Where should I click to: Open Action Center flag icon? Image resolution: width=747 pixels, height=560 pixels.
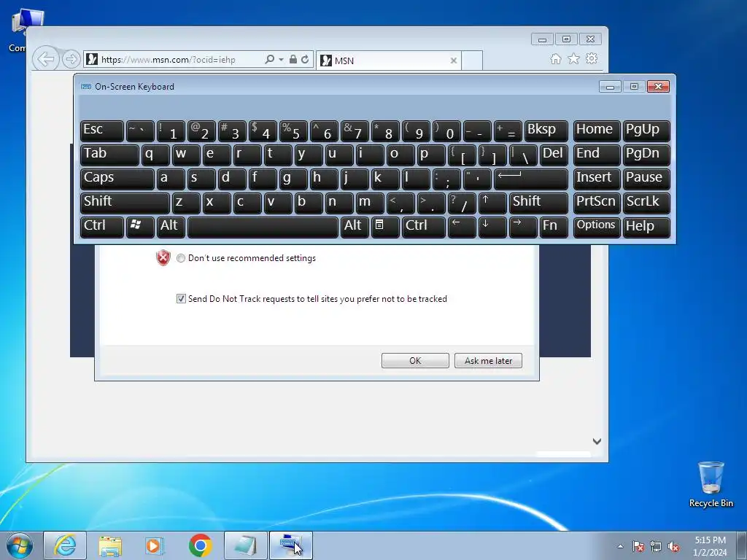(638, 546)
